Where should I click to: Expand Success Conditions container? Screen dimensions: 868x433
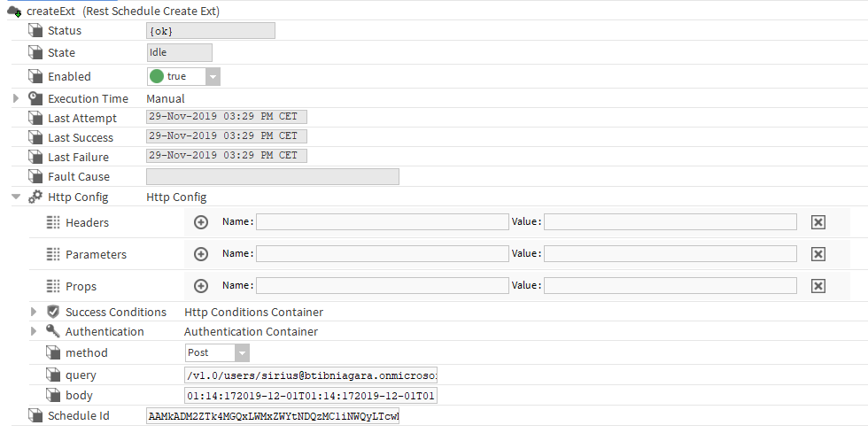pyautogui.click(x=35, y=312)
